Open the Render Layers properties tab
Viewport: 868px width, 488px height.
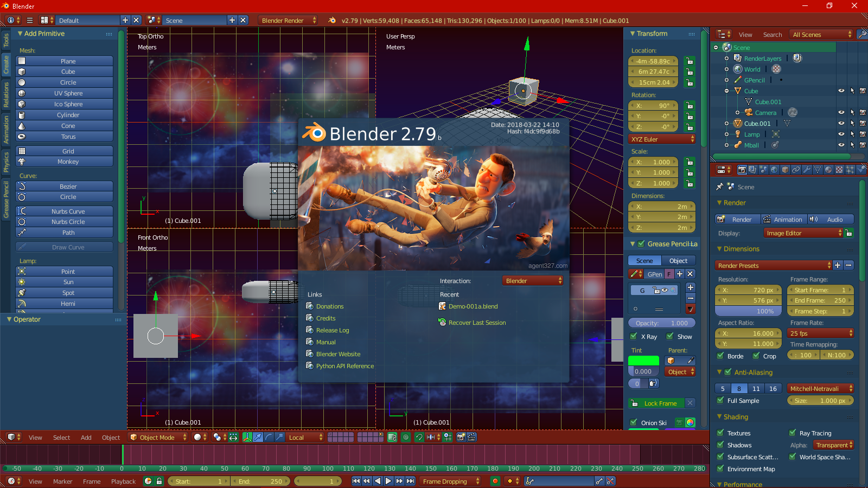click(752, 170)
